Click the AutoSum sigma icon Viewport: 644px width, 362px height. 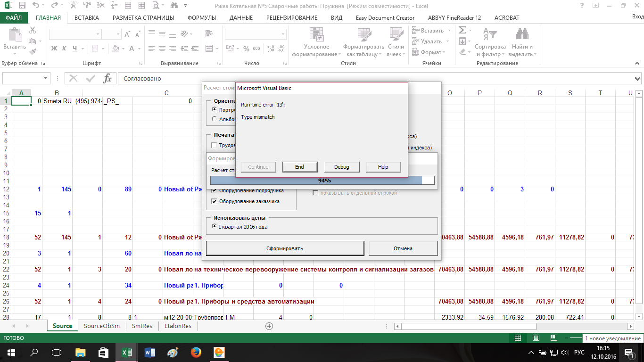pyautogui.click(x=462, y=30)
